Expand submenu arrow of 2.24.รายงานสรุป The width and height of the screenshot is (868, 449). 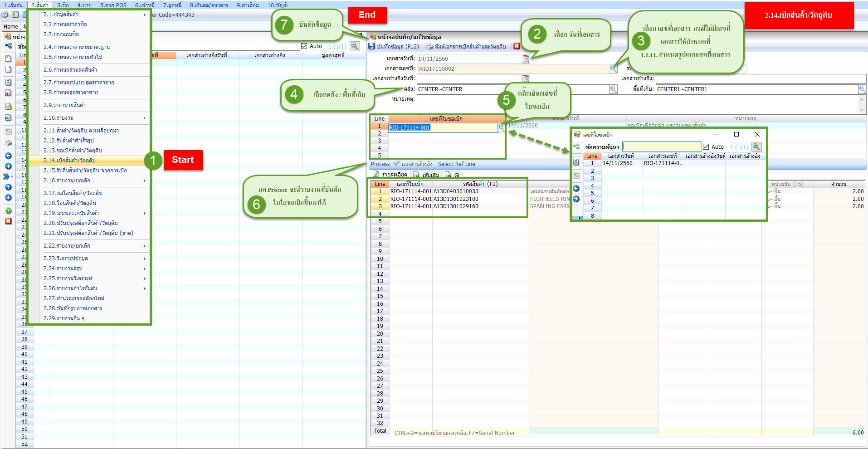[x=145, y=268]
